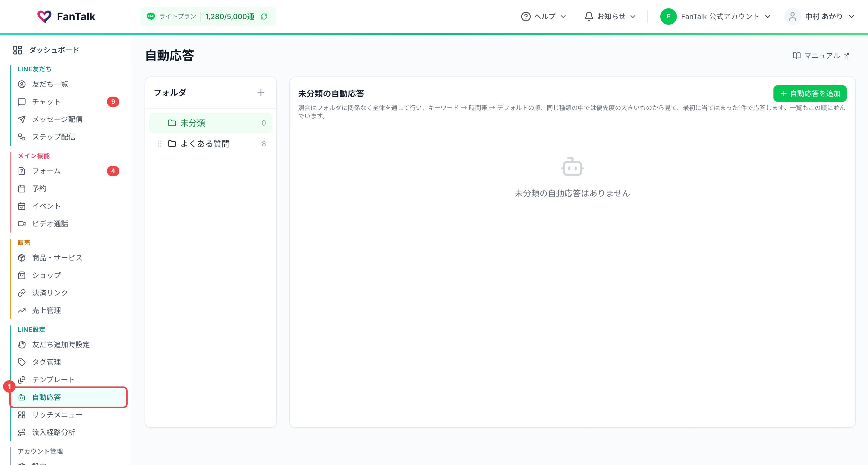Click the 1,280/5,000通 message quota

point(229,17)
